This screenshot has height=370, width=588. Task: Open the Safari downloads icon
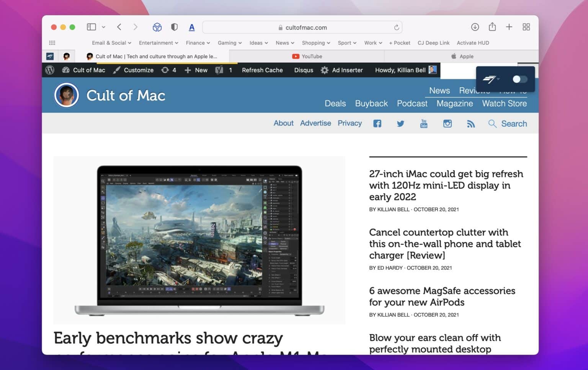click(475, 27)
